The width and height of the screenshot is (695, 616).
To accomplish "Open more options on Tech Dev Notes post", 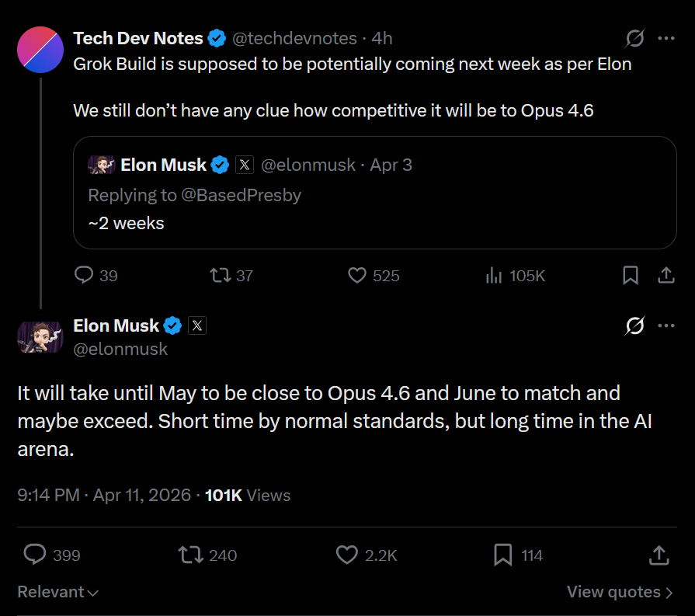I will tap(666, 38).
